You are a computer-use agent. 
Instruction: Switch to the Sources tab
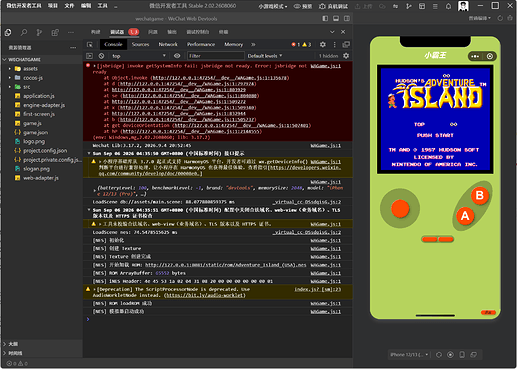tap(140, 44)
